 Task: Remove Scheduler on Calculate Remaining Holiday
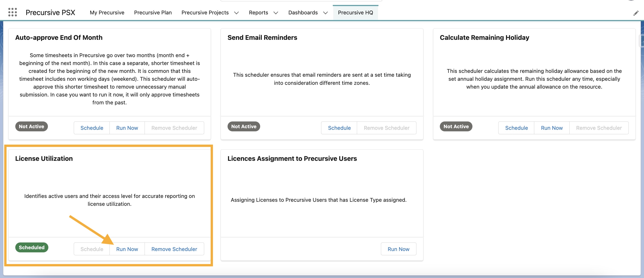point(599,128)
